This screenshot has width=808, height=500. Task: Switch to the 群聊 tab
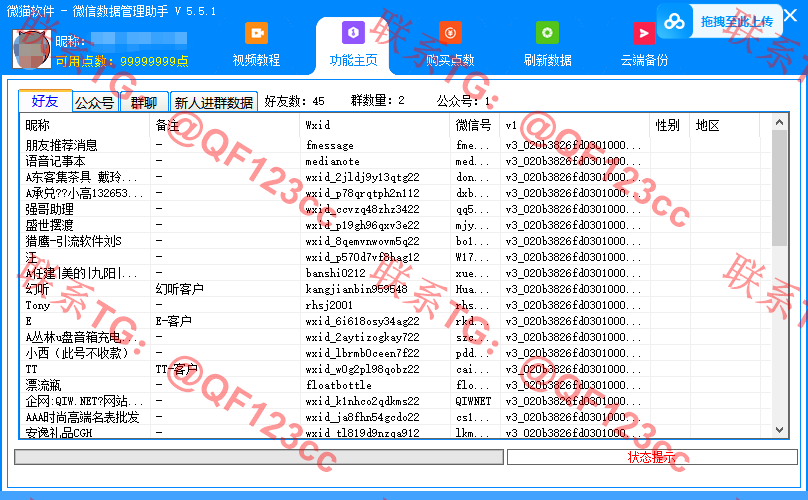coord(144,102)
